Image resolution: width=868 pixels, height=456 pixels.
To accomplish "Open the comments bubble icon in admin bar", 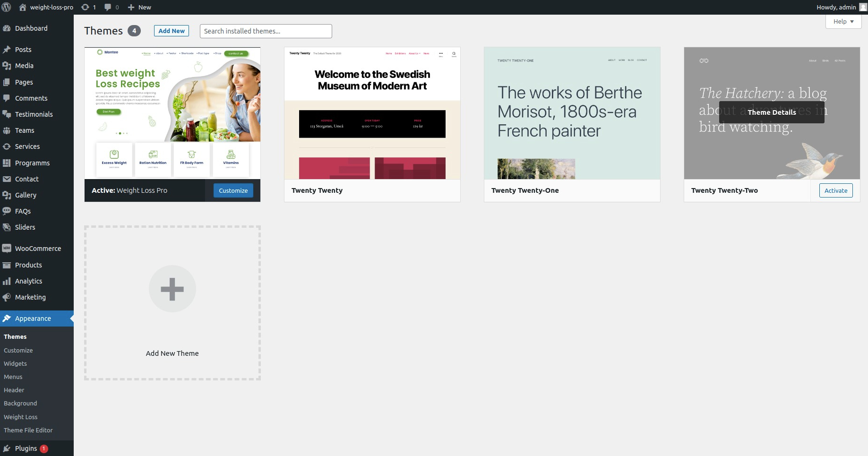I will (108, 7).
